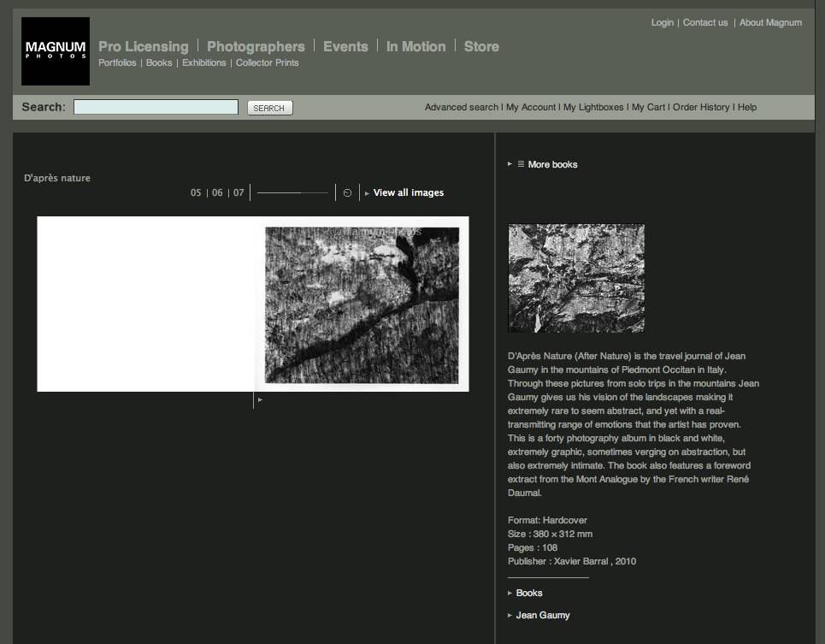Click the small arrow below the book image
825x644 pixels.
tap(260, 399)
